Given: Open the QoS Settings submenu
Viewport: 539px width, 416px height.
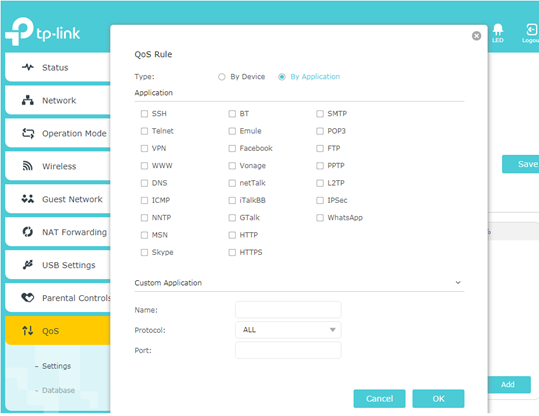Looking at the screenshot, I should click(x=56, y=366).
